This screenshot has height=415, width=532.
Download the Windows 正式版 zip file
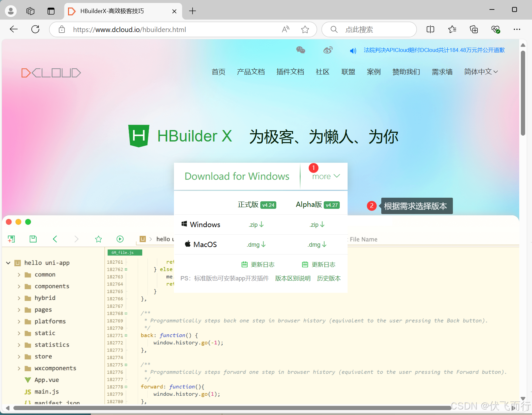[256, 224]
